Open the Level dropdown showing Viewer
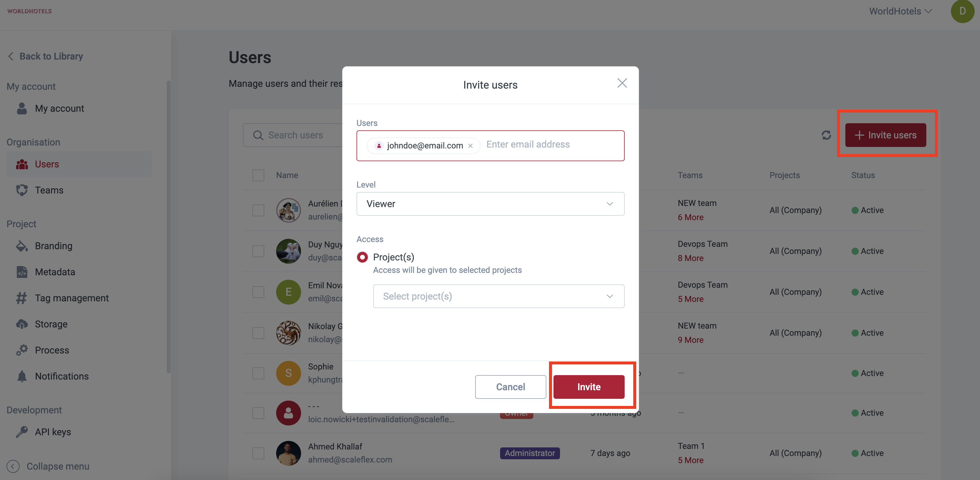The width and height of the screenshot is (980, 480). coord(490,204)
